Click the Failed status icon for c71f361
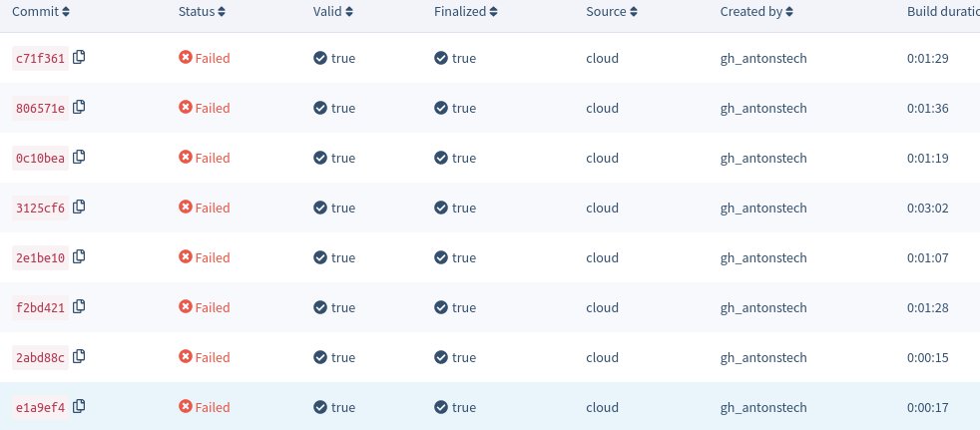980x430 pixels. click(186, 57)
